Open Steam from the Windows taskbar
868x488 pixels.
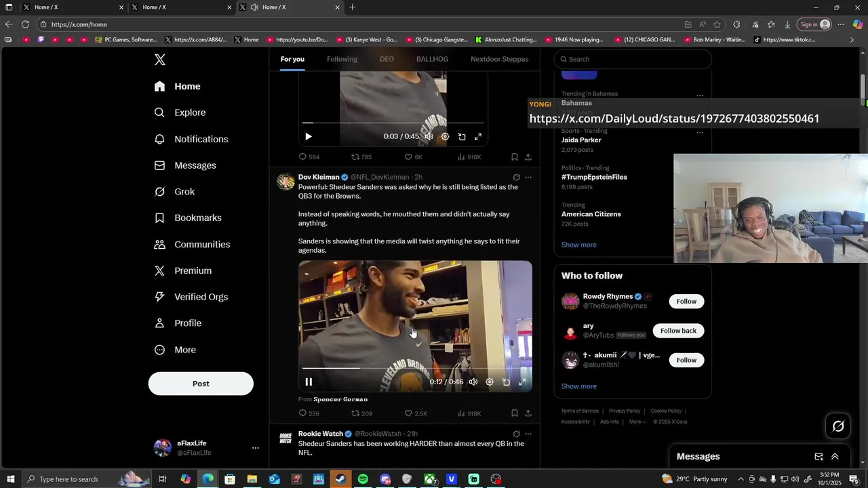(340, 479)
